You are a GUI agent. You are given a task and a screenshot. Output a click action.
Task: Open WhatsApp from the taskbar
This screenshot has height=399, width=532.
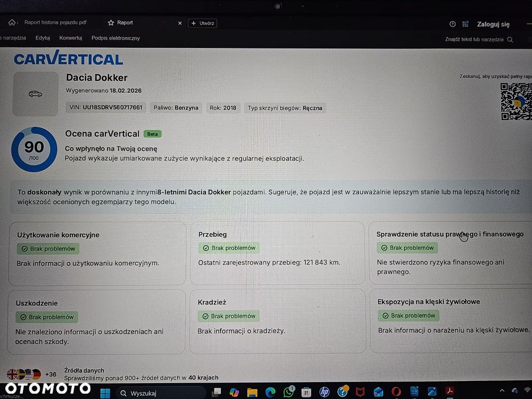click(x=289, y=392)
